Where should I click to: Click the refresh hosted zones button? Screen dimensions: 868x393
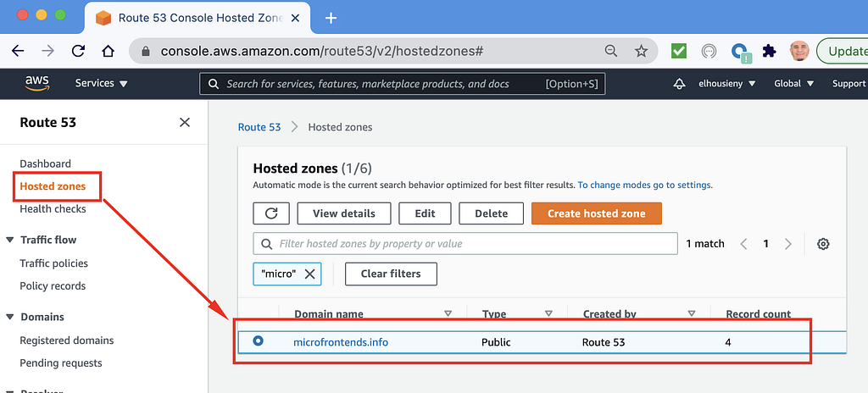click(271, 213)
